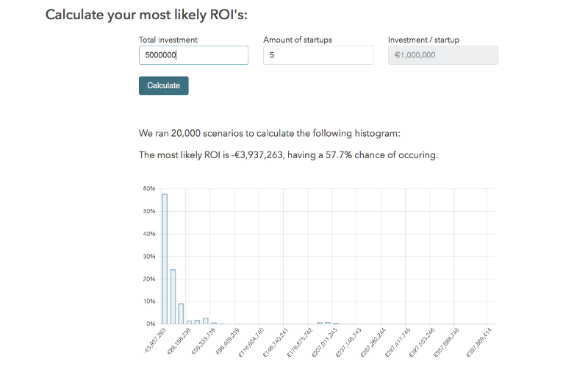The height and width of the screenshot is (378, 588).
Task: Click the 'Investment / startup' field label
Action: (x=423, y=40)
